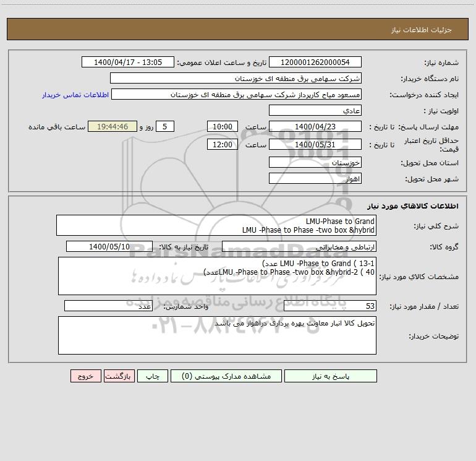Select the ایجاد کننده درخواست field
The image size is (476, 461).
236,95
